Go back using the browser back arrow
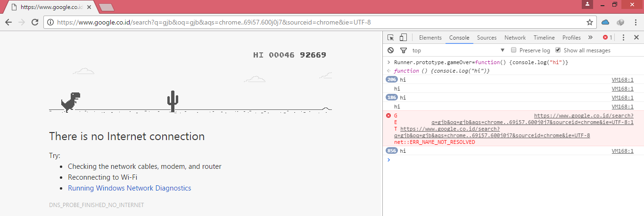644x216 pixels. click(x=8, y=22)
